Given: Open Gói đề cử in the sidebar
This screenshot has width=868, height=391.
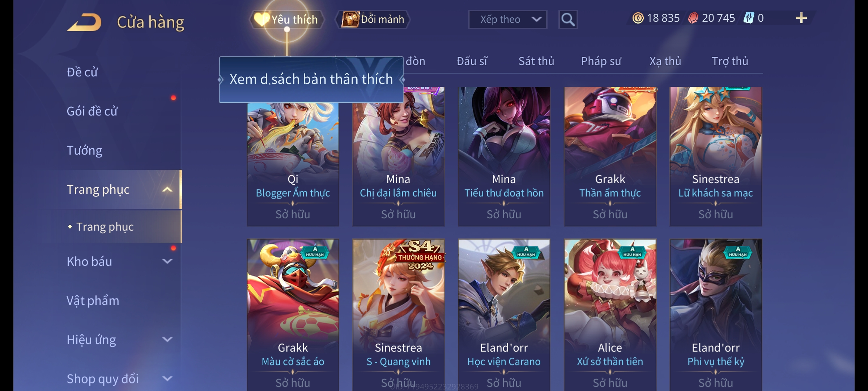Looking at the screenshot, I should click(92, 111).
